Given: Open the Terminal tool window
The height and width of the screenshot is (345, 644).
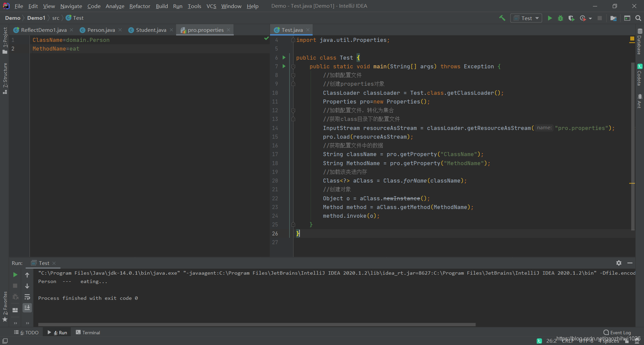Looking at the screenshot, I should (x=88, y=332).
